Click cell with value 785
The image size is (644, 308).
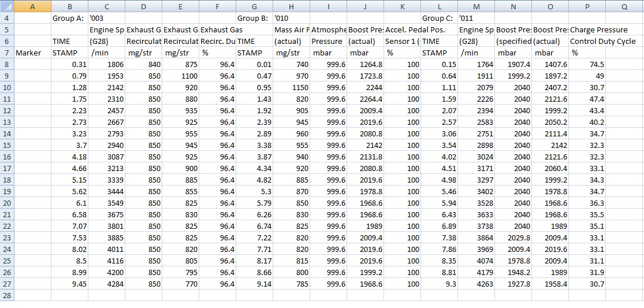291,283
